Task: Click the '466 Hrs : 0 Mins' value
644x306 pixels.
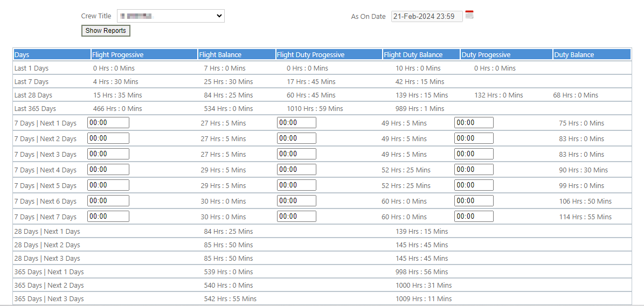Action: pos(117,109)
